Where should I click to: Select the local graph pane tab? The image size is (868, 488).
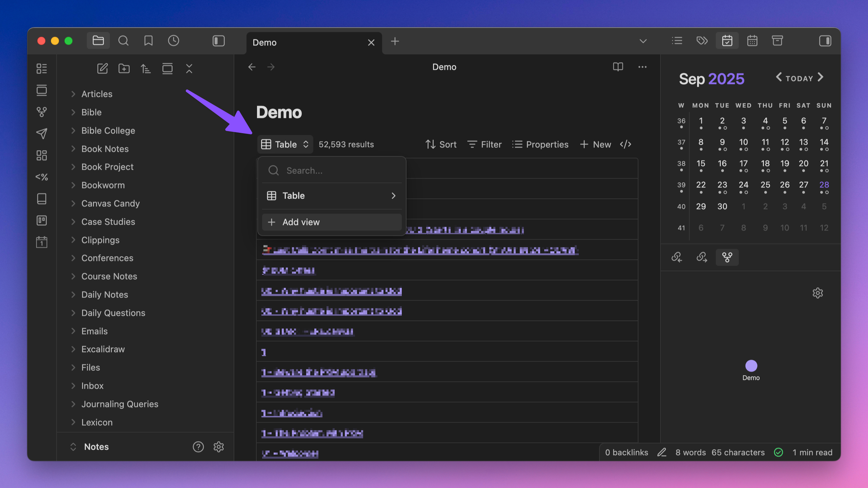click(x=727, y=257)
